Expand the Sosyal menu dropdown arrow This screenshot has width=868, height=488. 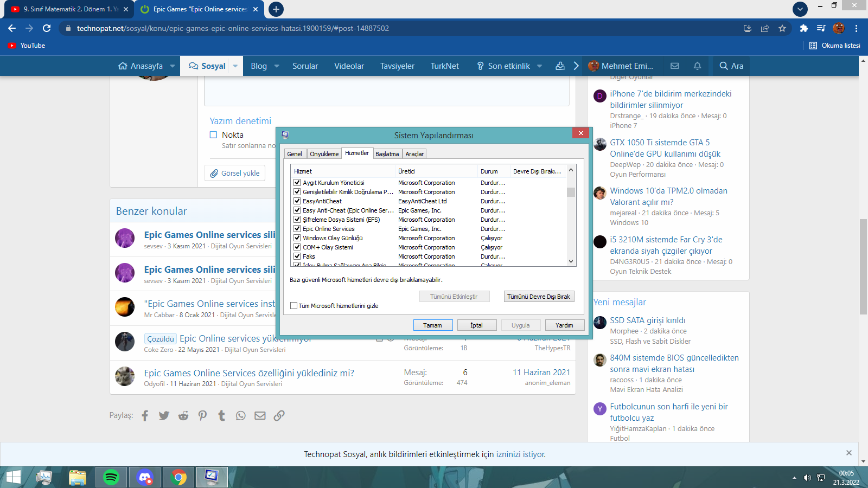coord(235,66)
